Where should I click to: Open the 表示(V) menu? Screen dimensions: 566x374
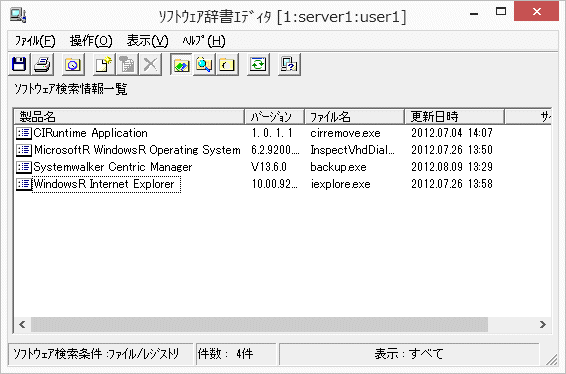click(147, 41)
